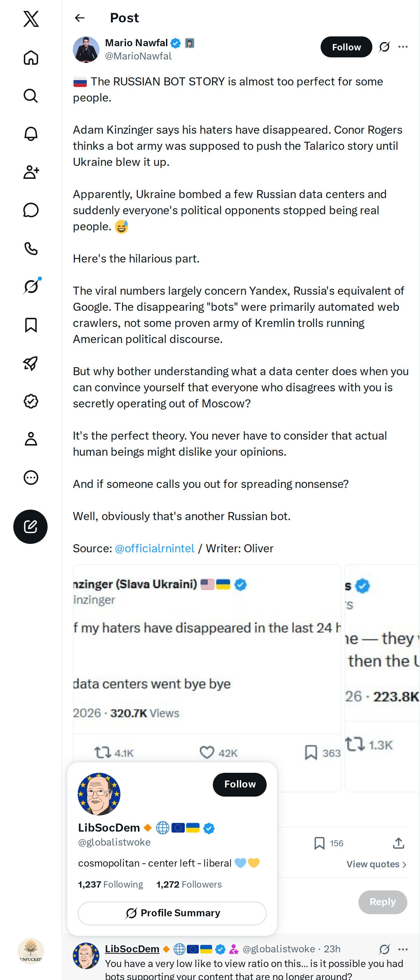Open Bookmarks in the sidebar
This screenshot has height=980, width=420.
coord(31,325)
